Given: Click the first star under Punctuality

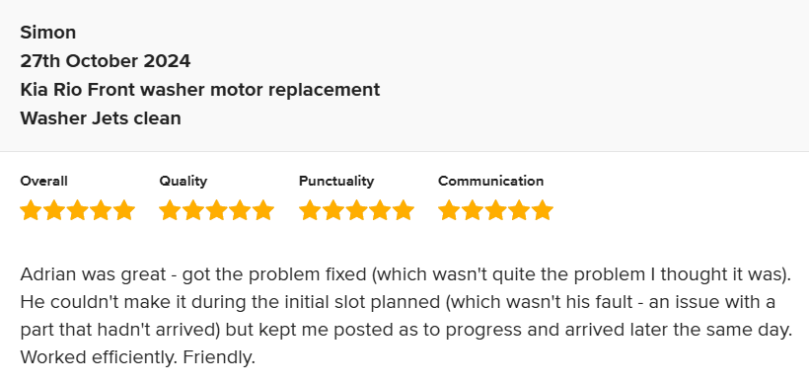Looking at the screenshot, I should coord(310,211).
